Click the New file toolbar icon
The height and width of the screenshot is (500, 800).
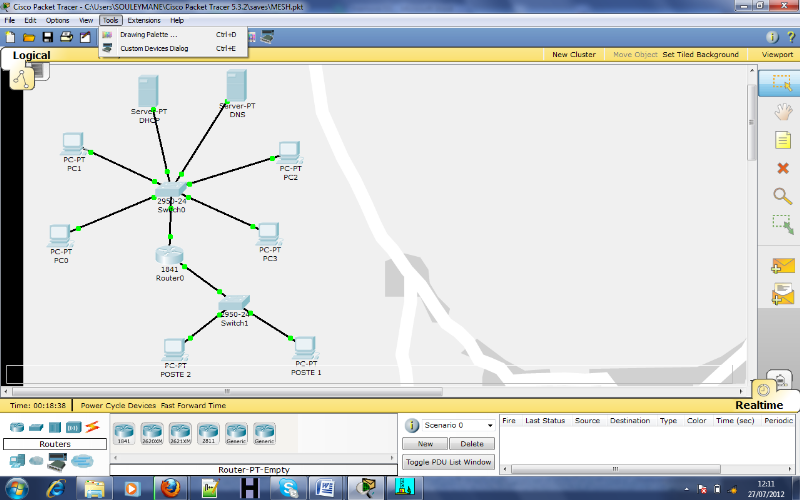[x=10, y=37]
